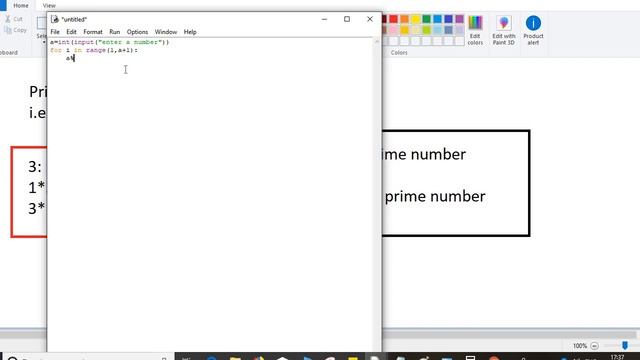640x360 pixels.
Task: Pick the indigo color swatch
Action: click(x=449, y=19)
